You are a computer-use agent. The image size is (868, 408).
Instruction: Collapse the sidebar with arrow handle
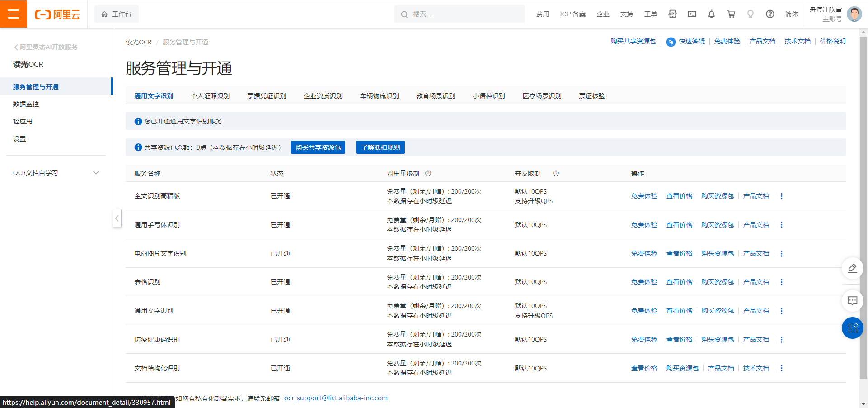pos(117,218)
